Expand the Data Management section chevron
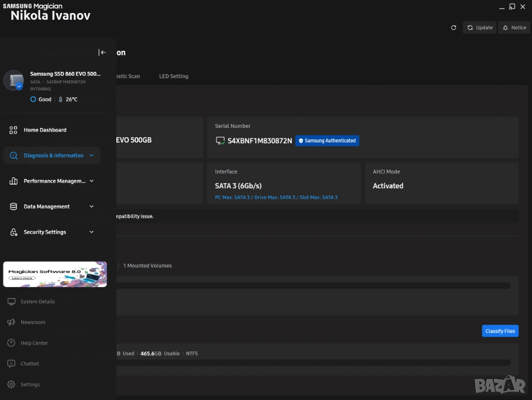The image size is (532, 400). click(92, 207)
